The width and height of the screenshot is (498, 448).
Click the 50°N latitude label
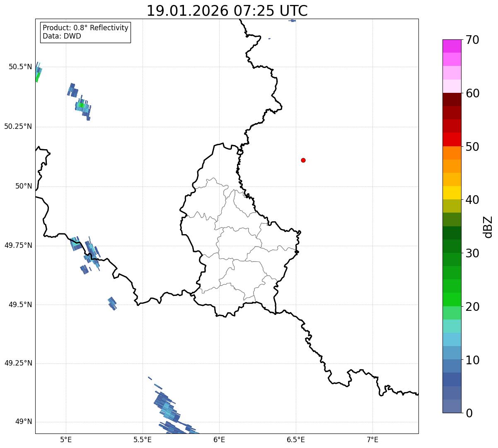click(24, 186)
